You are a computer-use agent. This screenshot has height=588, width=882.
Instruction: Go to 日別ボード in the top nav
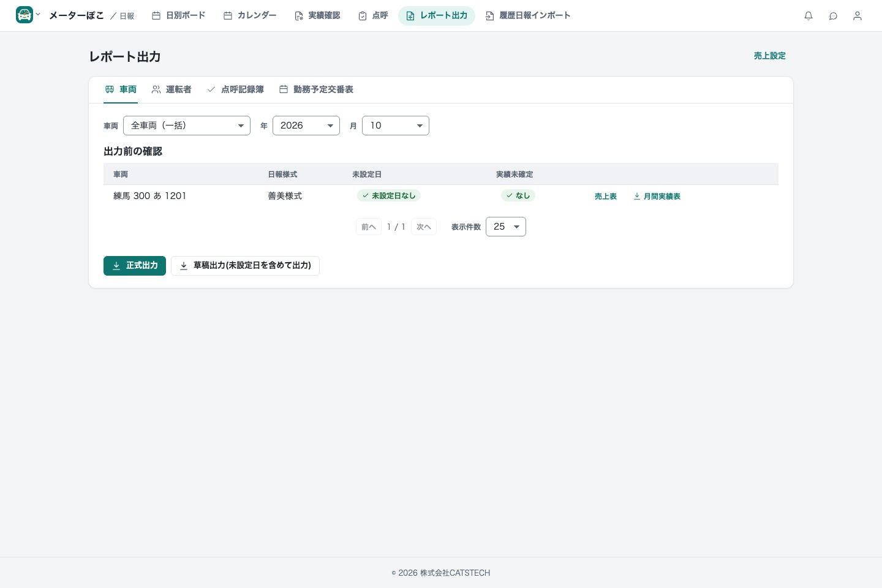coord(178,15)
